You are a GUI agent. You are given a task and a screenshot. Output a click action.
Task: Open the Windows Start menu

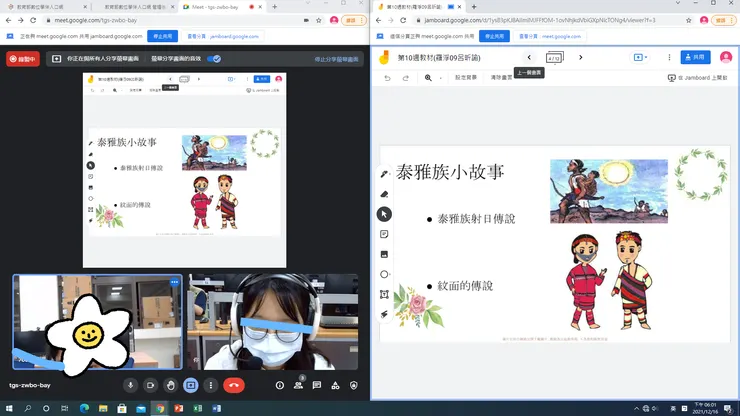tap(9, 408)
